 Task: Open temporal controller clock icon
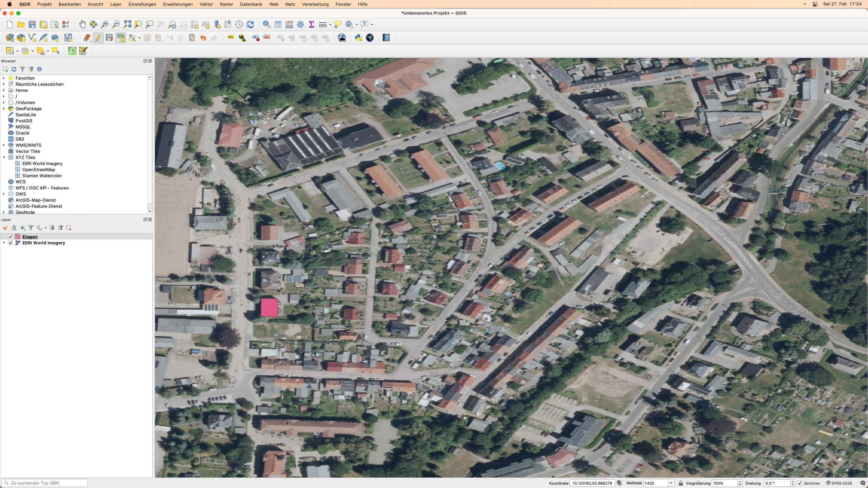(x=239, y=24)
